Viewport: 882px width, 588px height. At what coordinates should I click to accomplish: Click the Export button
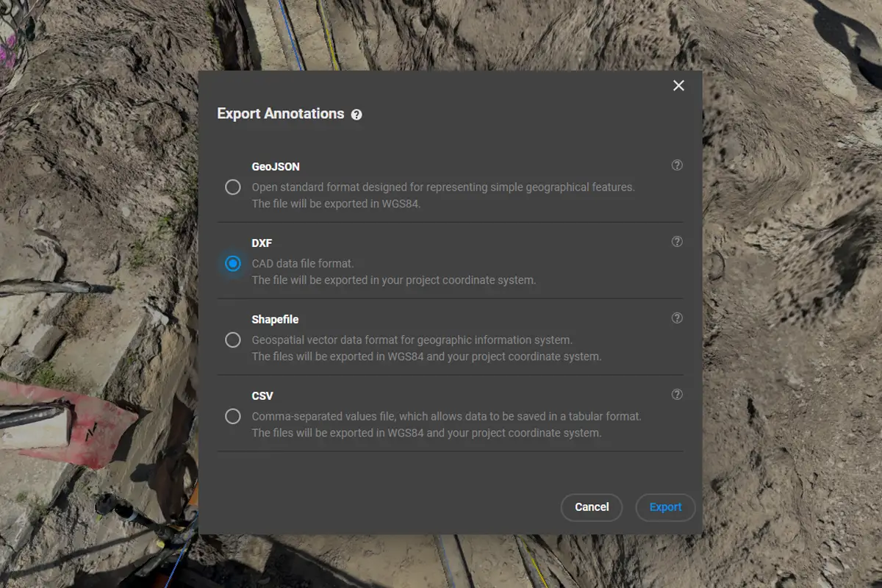[x=665, y=507]
